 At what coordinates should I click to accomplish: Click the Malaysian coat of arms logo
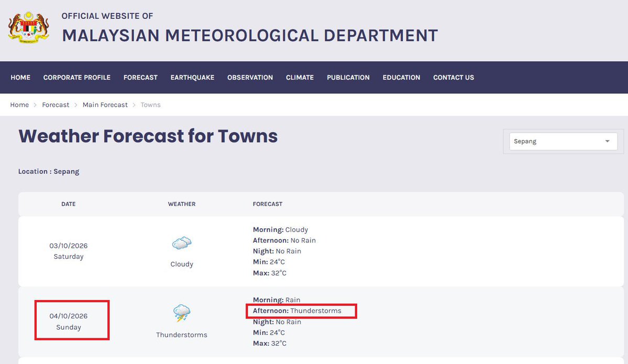tap(28, 28)
